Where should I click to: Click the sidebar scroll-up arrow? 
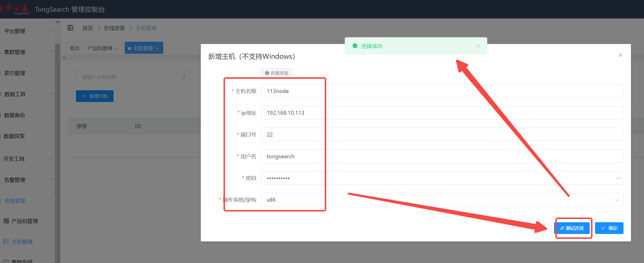pyautogui.click(x=57, y=22)
